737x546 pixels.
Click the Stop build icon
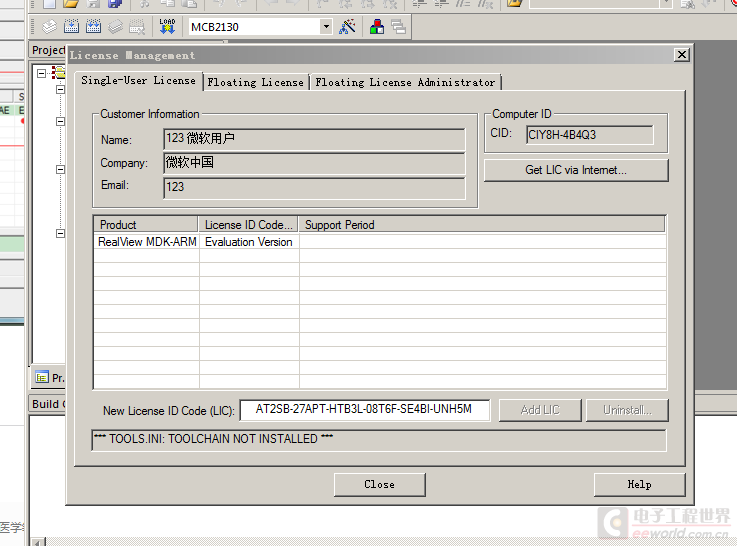[137, 27]
